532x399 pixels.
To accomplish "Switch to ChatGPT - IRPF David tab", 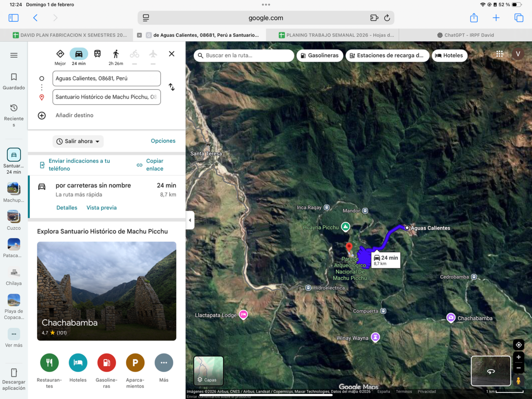I will pyautogui.click(x=465, y=35).
